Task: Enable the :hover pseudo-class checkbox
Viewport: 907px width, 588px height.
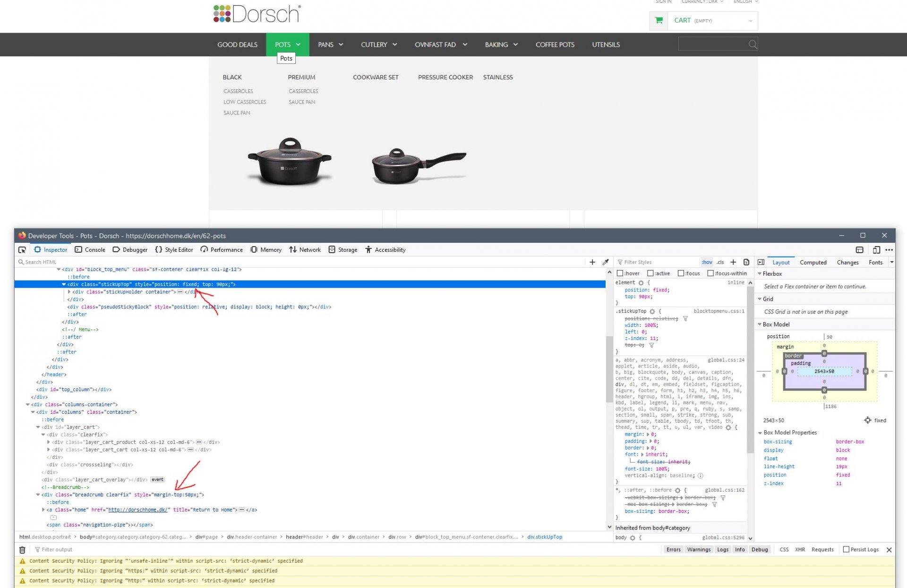Action: point(620,273)
